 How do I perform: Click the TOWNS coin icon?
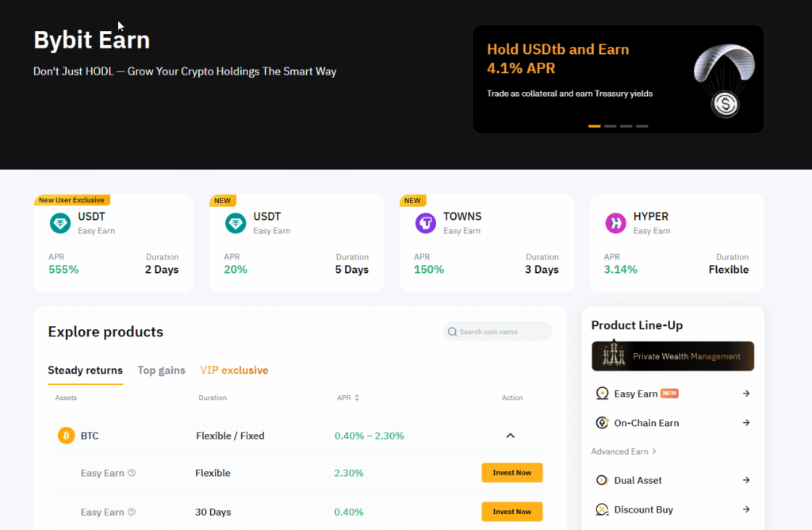coord(426,223)
